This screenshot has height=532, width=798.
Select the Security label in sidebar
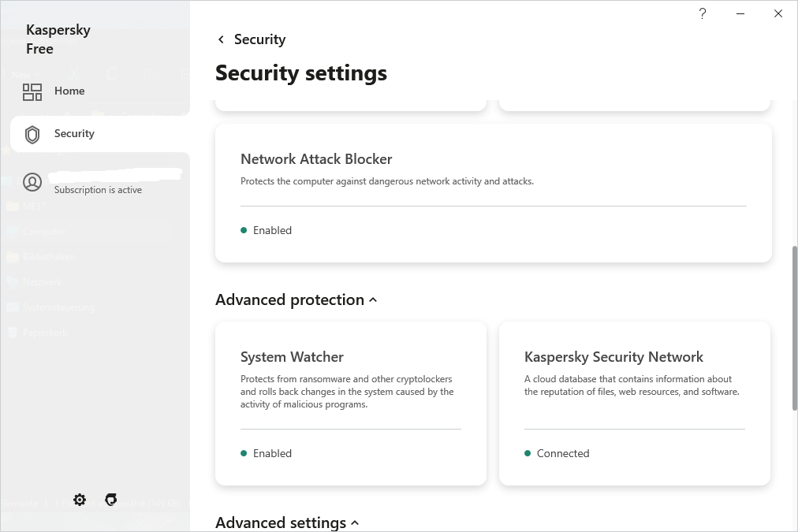pyautogui.click(x=74, y=133)
